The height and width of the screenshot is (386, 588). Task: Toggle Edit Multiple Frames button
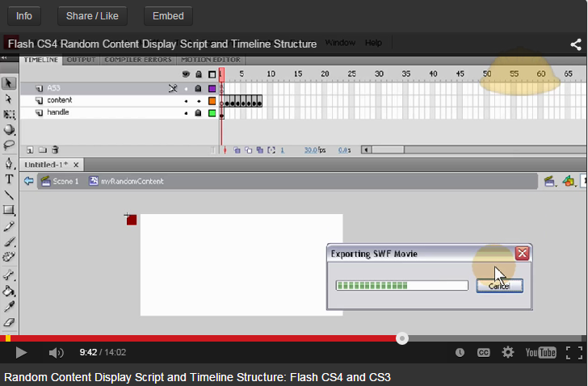click(260, 150)
